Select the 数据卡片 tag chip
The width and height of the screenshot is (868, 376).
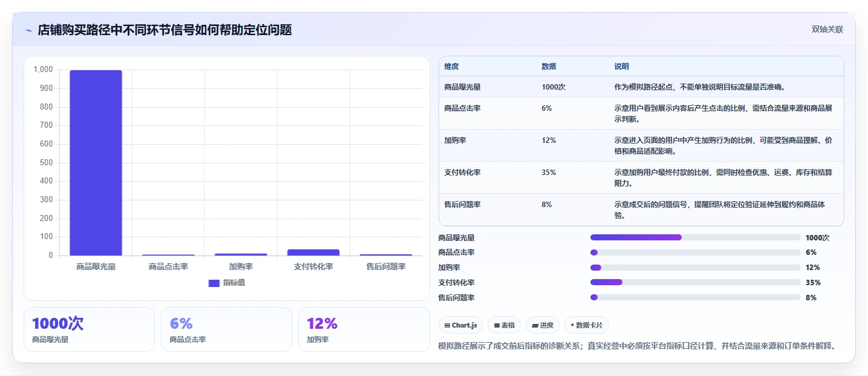[x=587, y=325]
